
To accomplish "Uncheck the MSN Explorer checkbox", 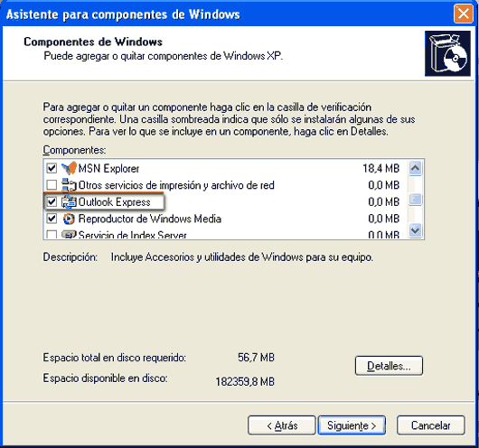I will pyautogui.click(x=52, y=168).
